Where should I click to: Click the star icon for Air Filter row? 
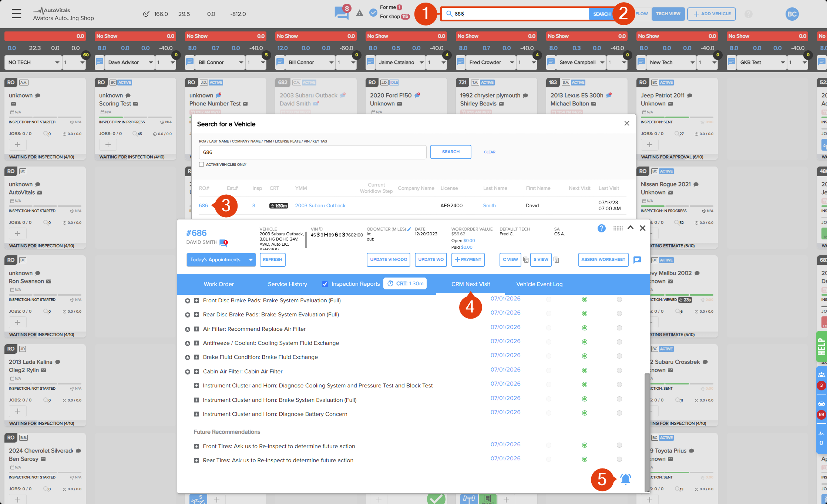188,329
